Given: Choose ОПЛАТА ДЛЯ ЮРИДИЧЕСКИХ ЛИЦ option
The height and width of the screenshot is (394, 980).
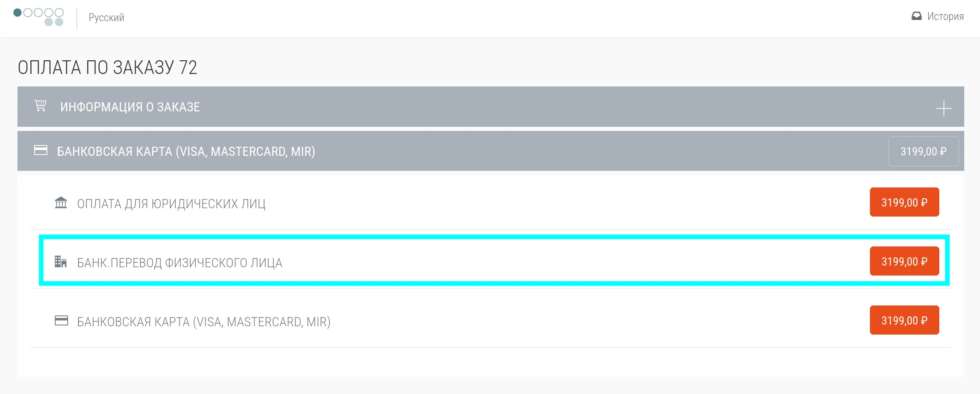Looking at the screenshot, I should click(171, 204).
